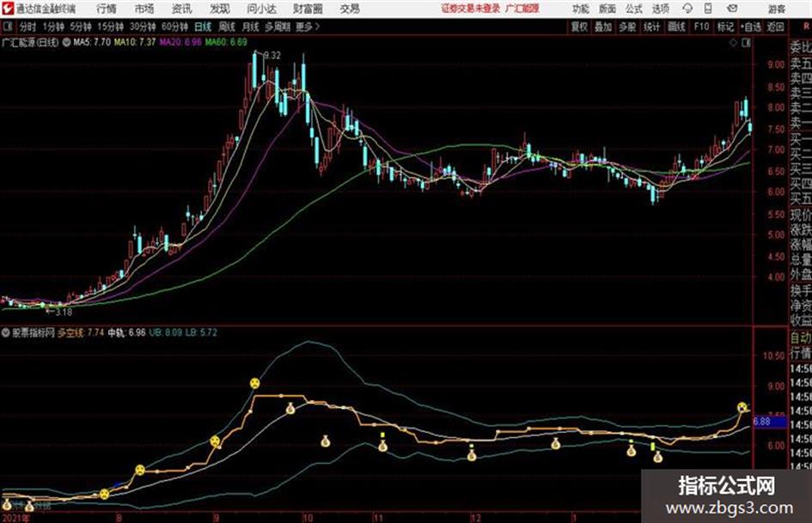Open the F10 company info button

tap(701, 27)
